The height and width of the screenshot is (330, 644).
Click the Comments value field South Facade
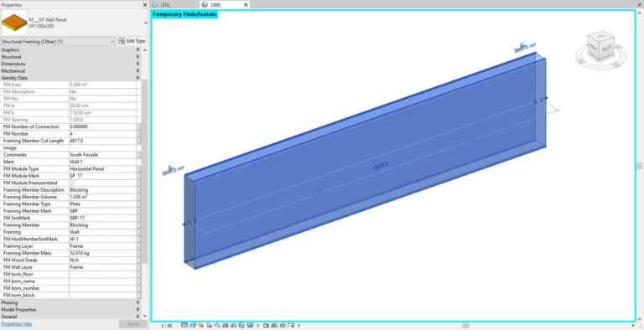(102, 155)
